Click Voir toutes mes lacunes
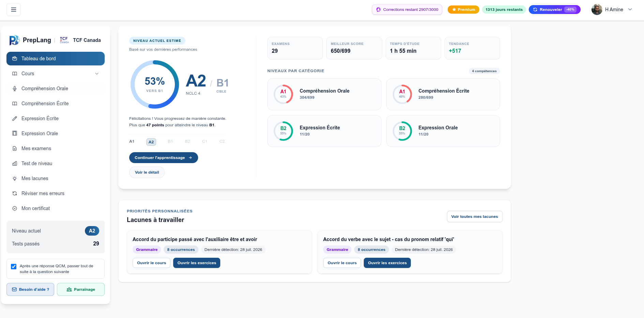This screenshot has width=644, height=318. (475, 217)
